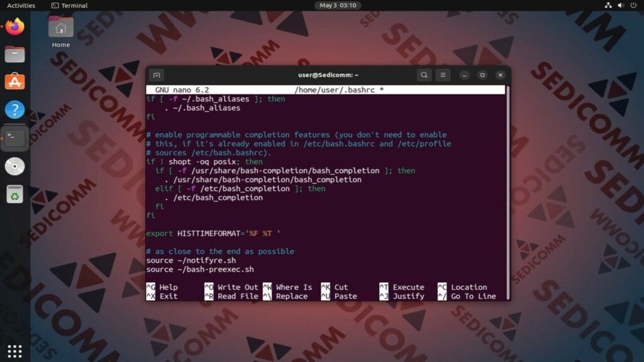Click the '^K Cut' shortcut
The height and width of the screenshot is (362, 644).
pos(335,287)
